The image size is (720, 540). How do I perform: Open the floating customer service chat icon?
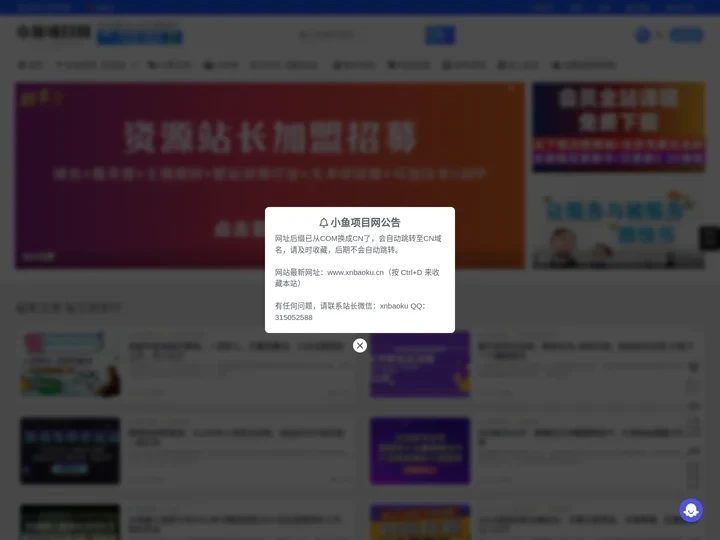click(x=691, y=510)
